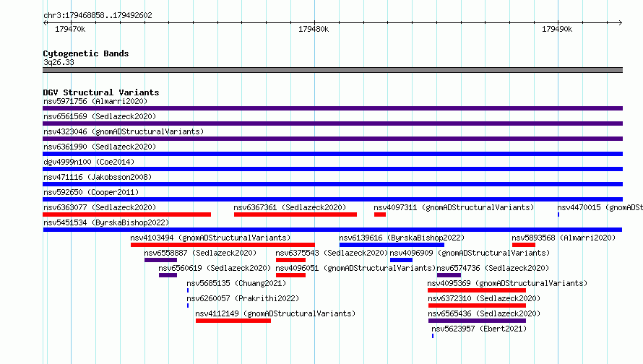Open nsv6363077 (Sedlazeck2020) label
The height and width of the screenshot is (364, 643).
[100, 207]
